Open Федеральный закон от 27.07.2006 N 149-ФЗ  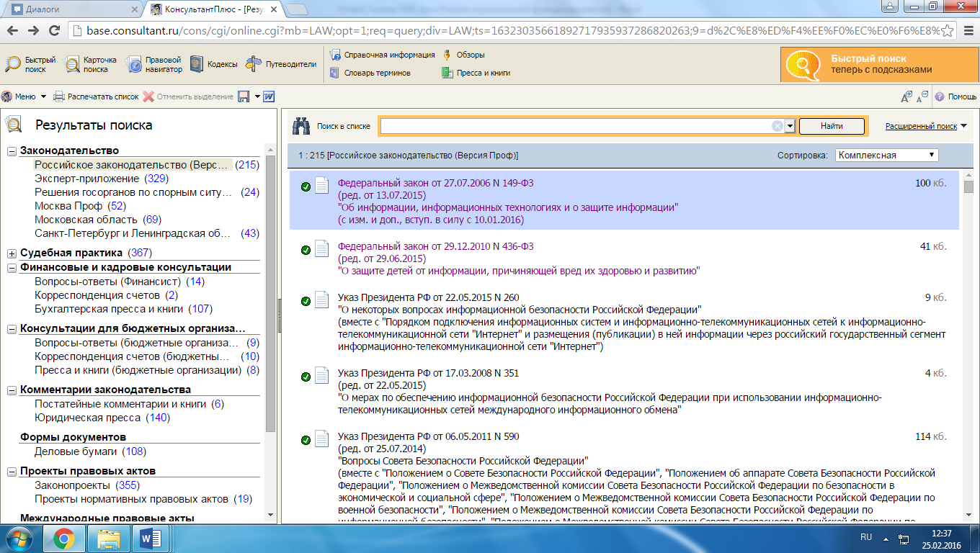point(435,184)
